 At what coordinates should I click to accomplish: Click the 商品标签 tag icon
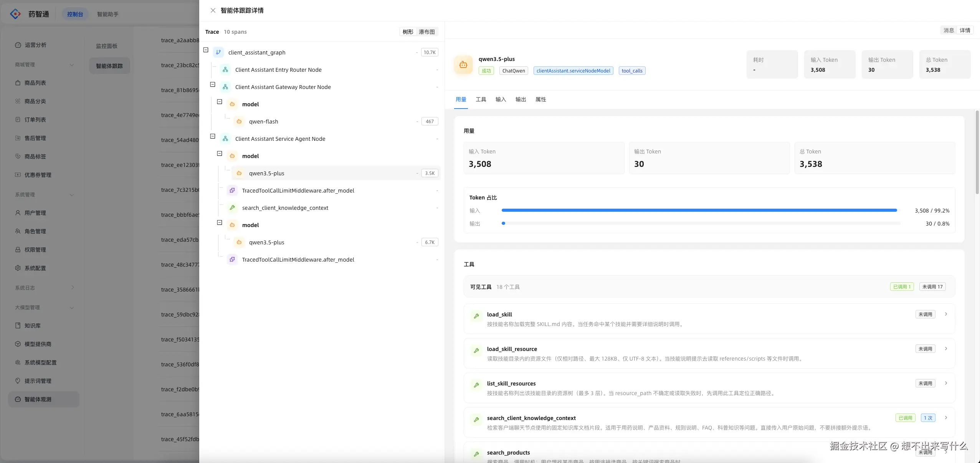18,157
